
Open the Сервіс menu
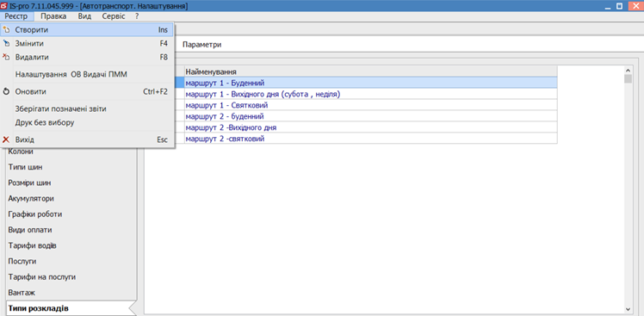point(114,16)
